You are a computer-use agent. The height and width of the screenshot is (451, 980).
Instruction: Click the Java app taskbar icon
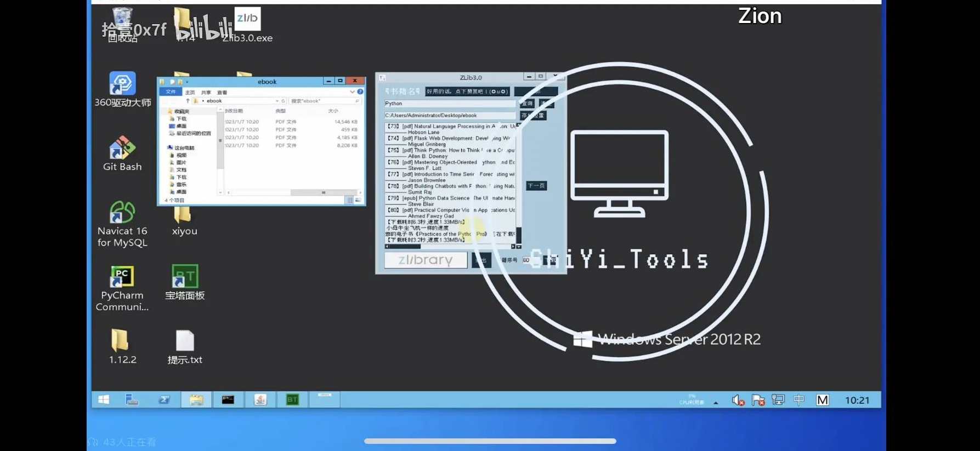[x=260, y=400]
